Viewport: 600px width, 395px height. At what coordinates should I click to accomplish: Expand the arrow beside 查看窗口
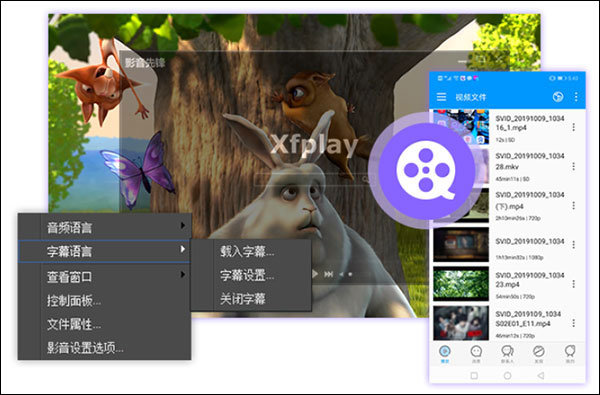click(183, 274)
